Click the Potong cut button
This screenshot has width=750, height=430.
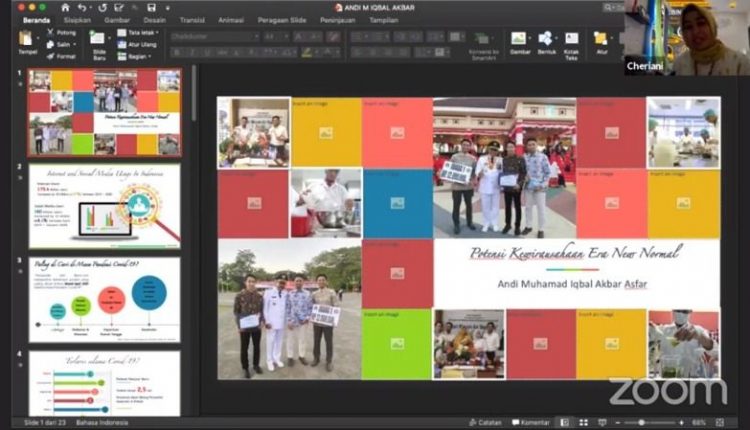[62, 33]
